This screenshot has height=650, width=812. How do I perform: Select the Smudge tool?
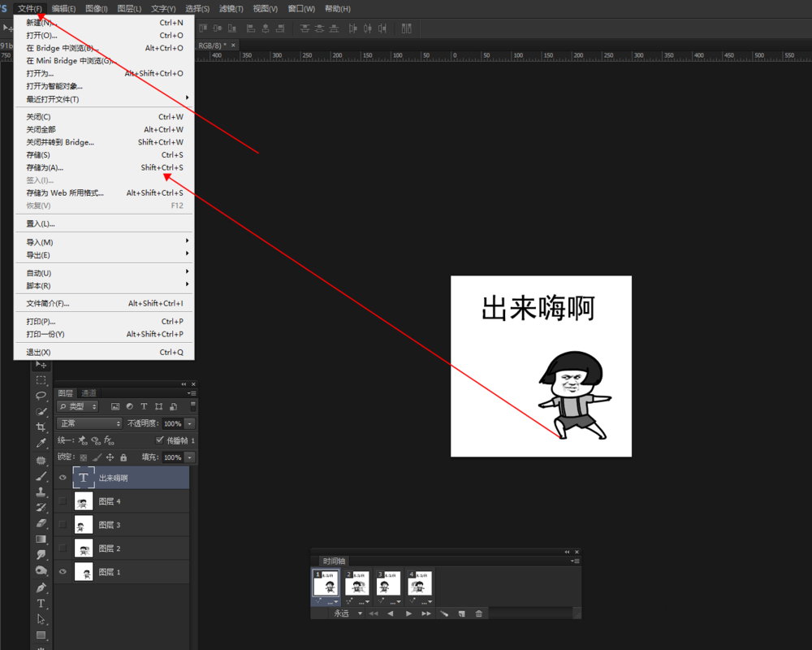(41, 555)
